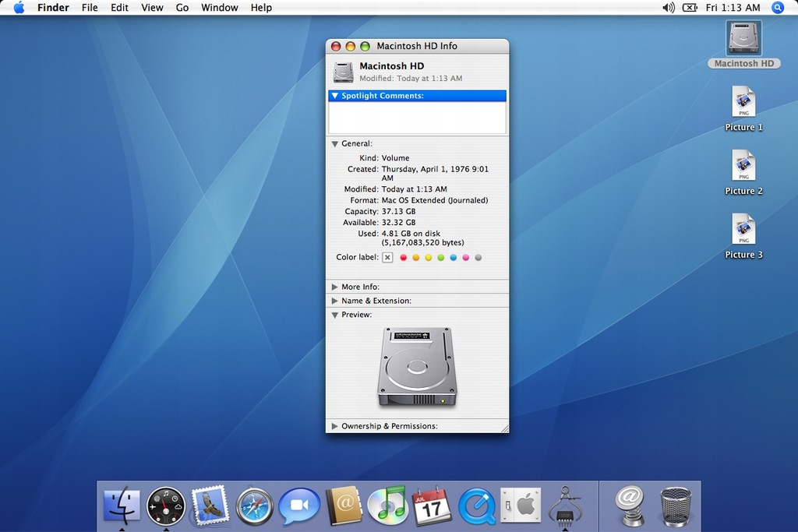Collapse the Spotlight Comments section
This screenshot has width=798, height=532.
335,96
